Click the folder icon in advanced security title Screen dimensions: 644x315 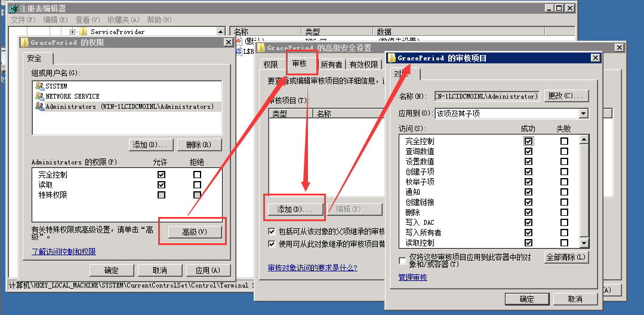coord(261,48)
